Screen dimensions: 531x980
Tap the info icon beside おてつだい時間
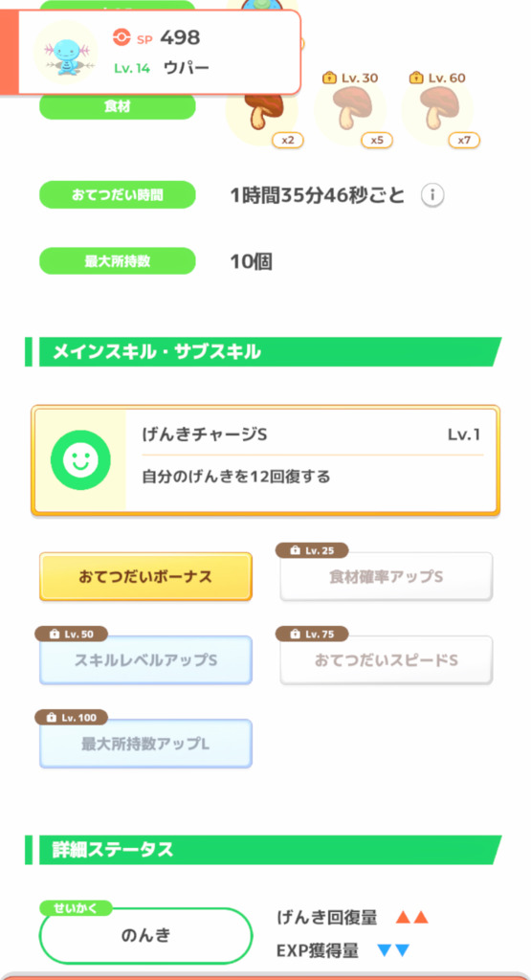(x=432, y=195)
